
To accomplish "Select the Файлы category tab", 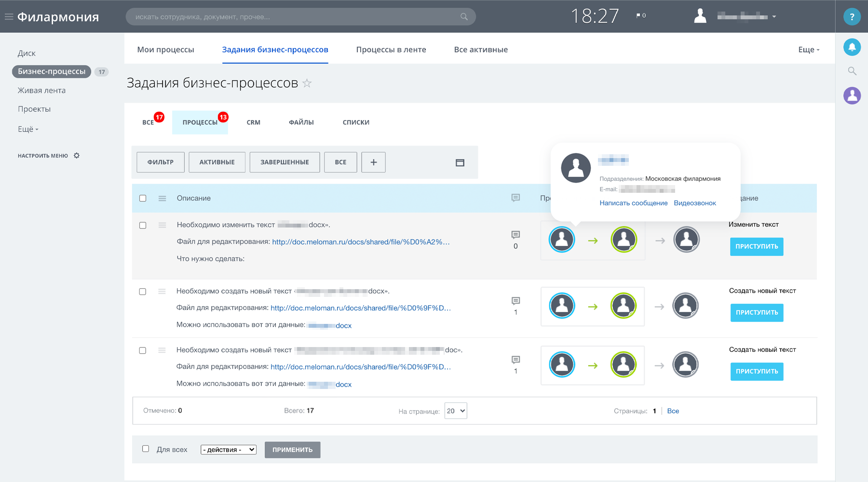I will pyautogui.click(x=301, y=122).
